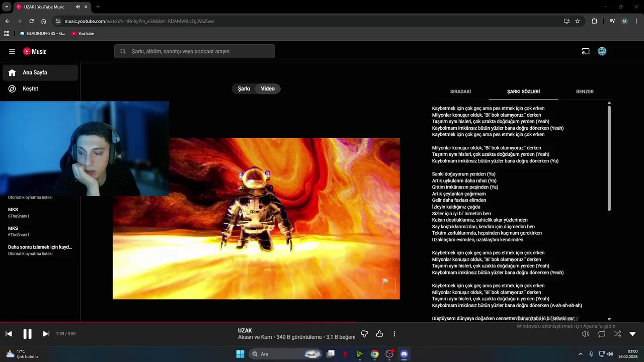This screenshot has height=362, width=644.
Task: Show hidden tray icons chevron
Action: pyautogui.click(x=580, y=354)
